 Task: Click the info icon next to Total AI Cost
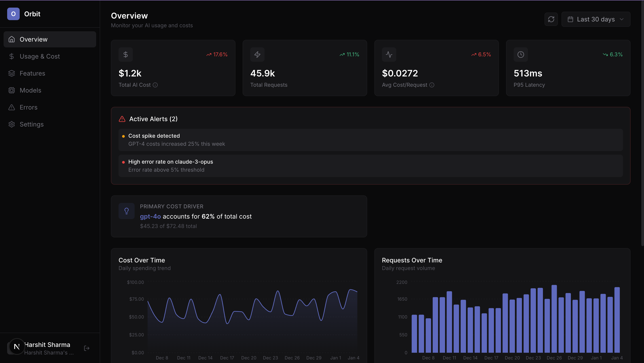(155, 85)
